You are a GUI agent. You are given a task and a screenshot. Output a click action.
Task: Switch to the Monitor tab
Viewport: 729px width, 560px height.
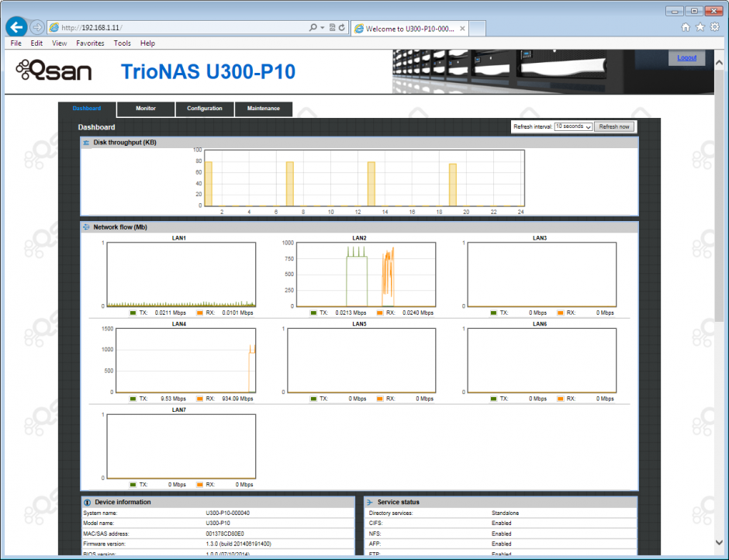coord(146,109)
